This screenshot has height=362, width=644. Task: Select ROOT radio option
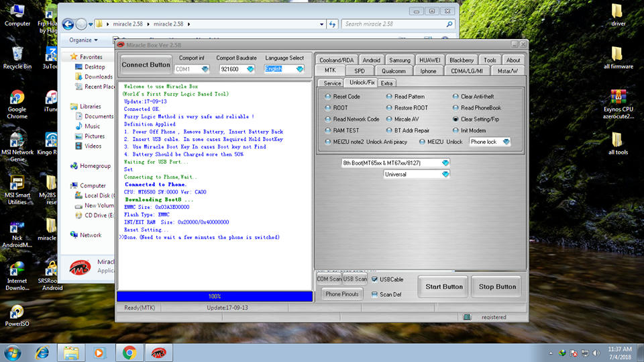point(328,107)
